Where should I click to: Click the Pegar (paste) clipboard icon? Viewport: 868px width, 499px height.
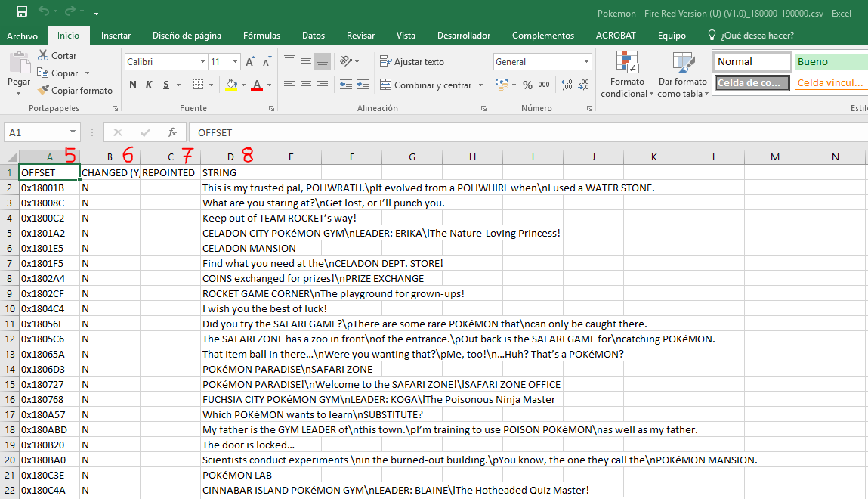tap(20, 63)
